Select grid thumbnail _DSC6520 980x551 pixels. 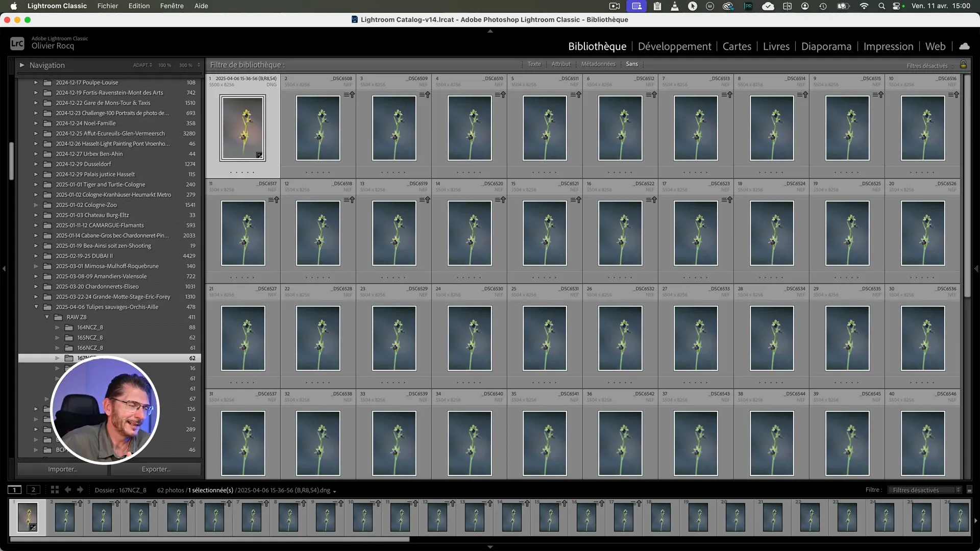[470, 233]
